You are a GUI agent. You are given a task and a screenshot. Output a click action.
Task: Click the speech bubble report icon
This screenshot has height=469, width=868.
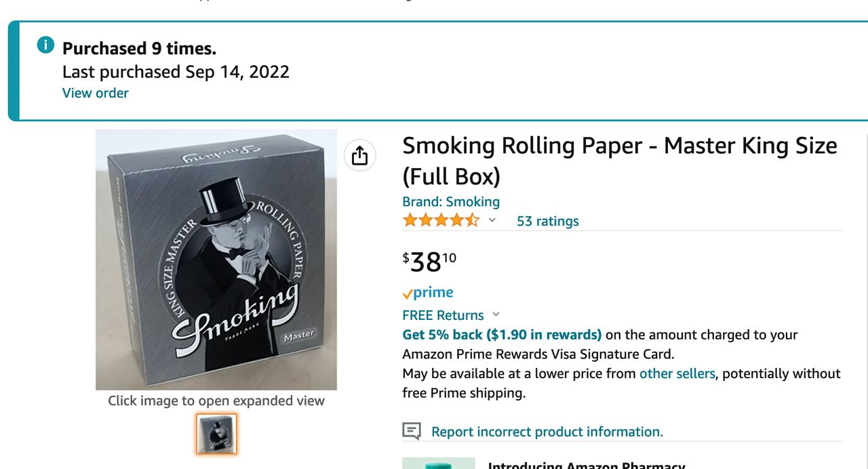pyautogui.click(x=412, y=430)
